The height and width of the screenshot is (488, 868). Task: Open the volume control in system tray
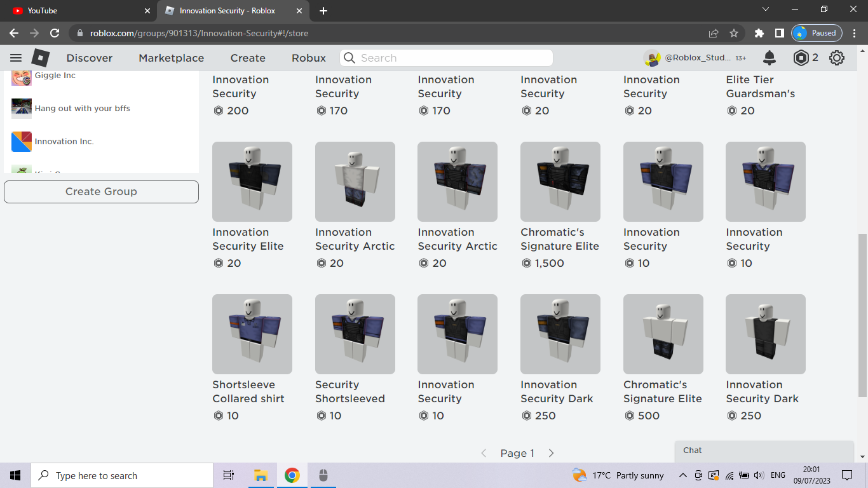pyautogui.click(x=759, y=475)
